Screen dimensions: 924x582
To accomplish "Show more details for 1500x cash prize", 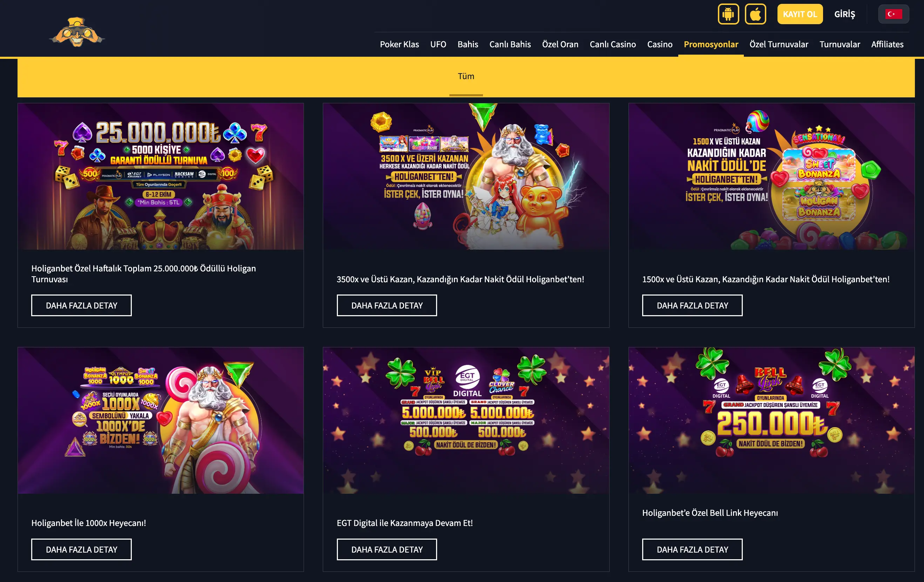I will click(692, 305).
